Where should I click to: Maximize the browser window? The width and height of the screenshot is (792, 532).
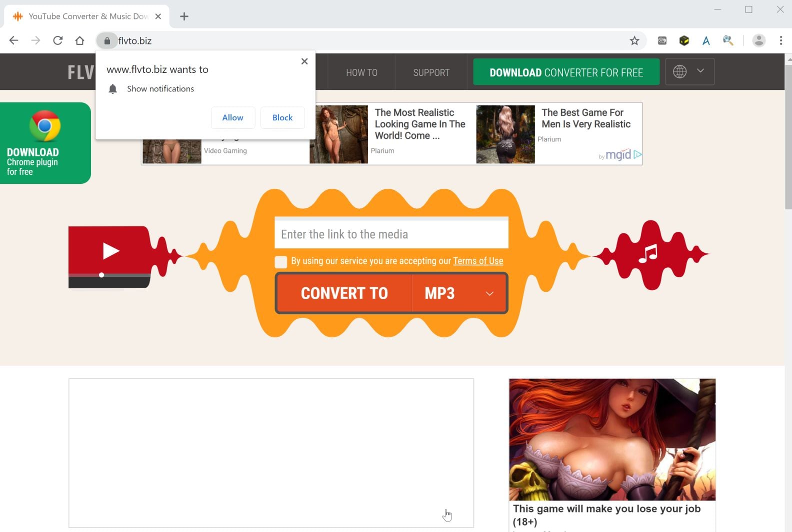tap(748, 9)
